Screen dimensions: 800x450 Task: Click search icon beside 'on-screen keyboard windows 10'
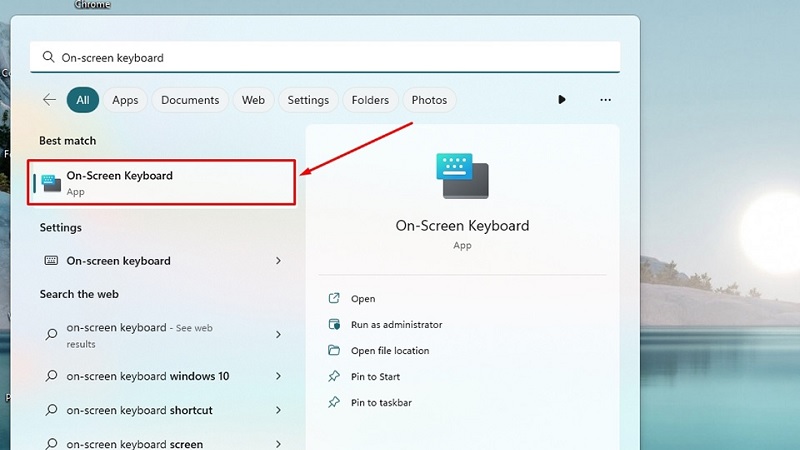(x=51, y=376)
